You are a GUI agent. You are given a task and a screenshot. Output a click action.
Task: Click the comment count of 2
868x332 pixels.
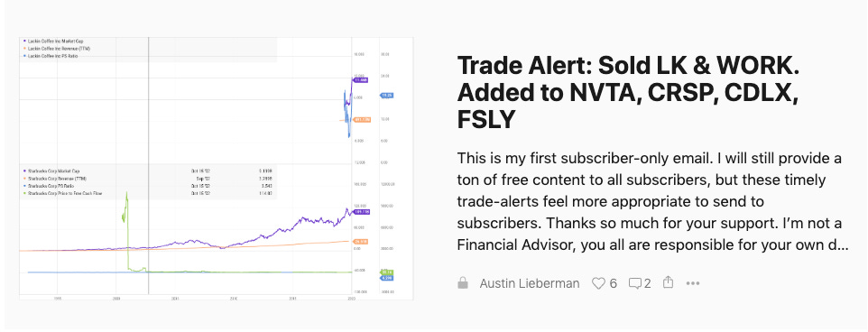(x=648, y=283)
